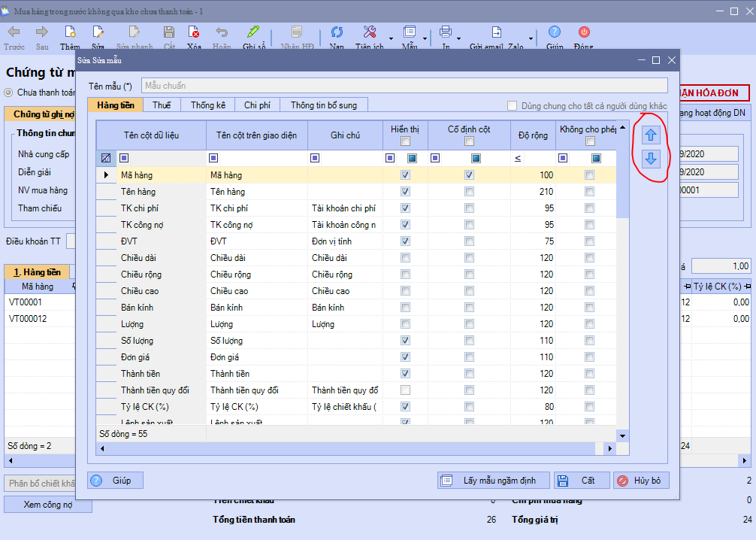
Task: Select the Hàng tiền tab in dialog
Action: point(116,105)
